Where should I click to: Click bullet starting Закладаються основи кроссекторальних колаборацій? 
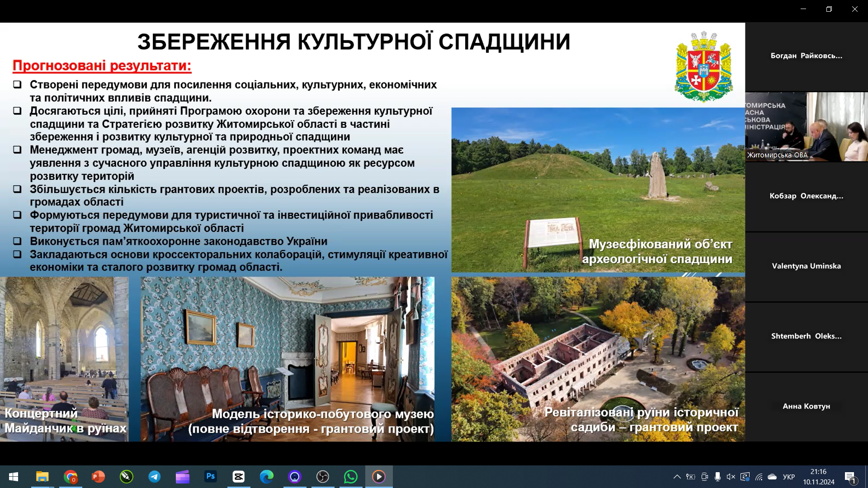pyautogui.click(x=239, y=261)
